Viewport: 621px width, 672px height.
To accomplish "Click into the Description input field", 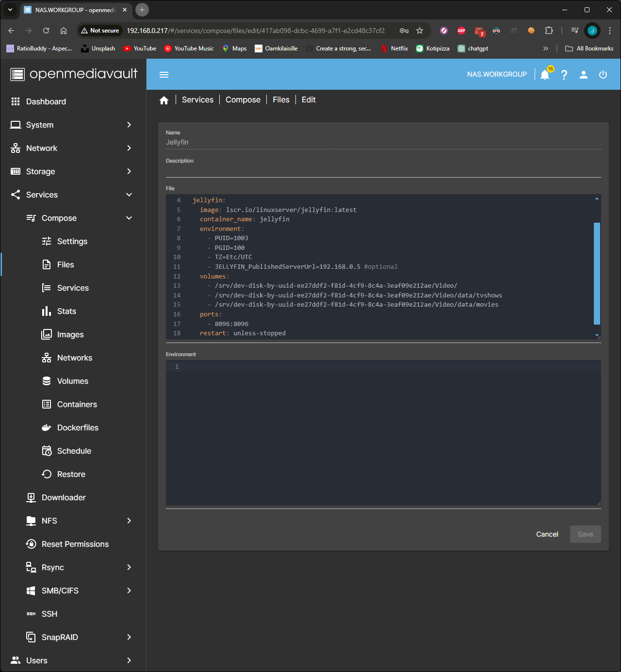I will coord(383,170).
